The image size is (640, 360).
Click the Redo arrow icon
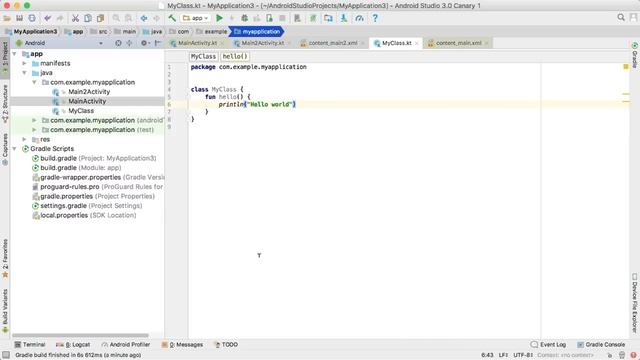click(60, 18)
